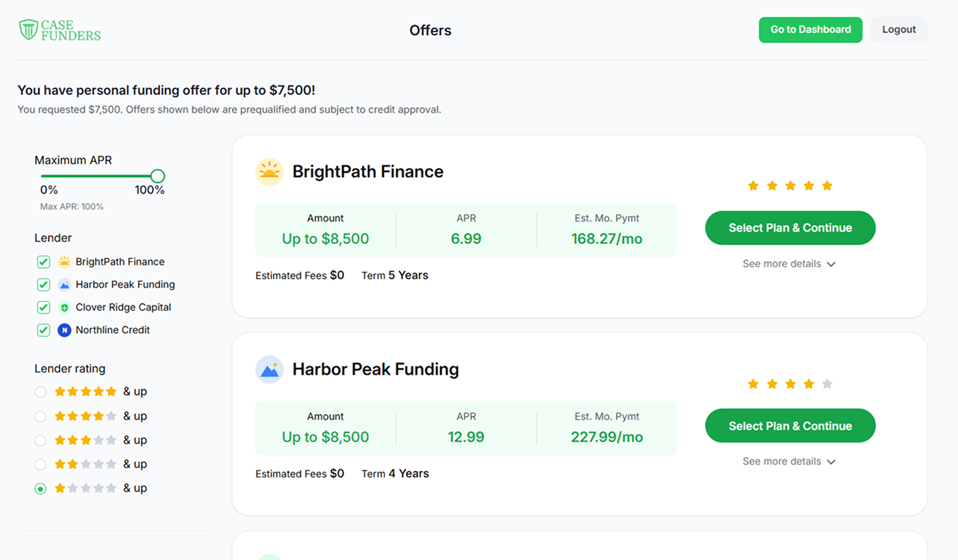Image resolution: width=958 pixels, height=560 pixels.
Task: Click the BrightPath Finance lender name heading
Action: 368,172
